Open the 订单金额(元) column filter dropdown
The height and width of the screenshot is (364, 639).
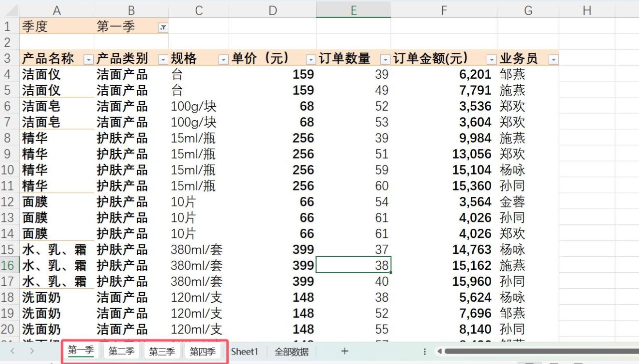491,60
